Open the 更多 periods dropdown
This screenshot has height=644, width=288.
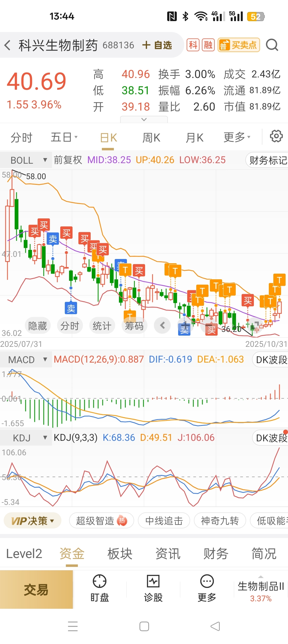point(237,137)
